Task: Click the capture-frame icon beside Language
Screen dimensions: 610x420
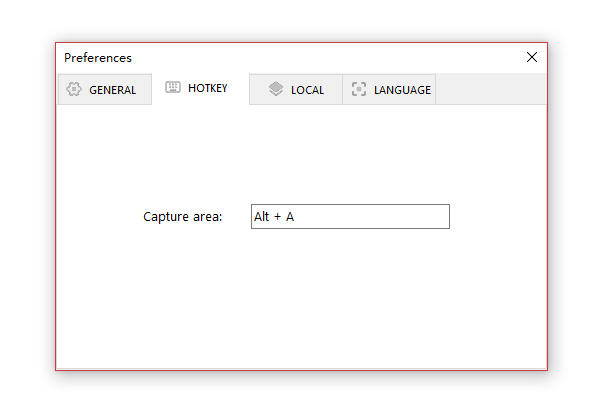Action: click(359, 89)
